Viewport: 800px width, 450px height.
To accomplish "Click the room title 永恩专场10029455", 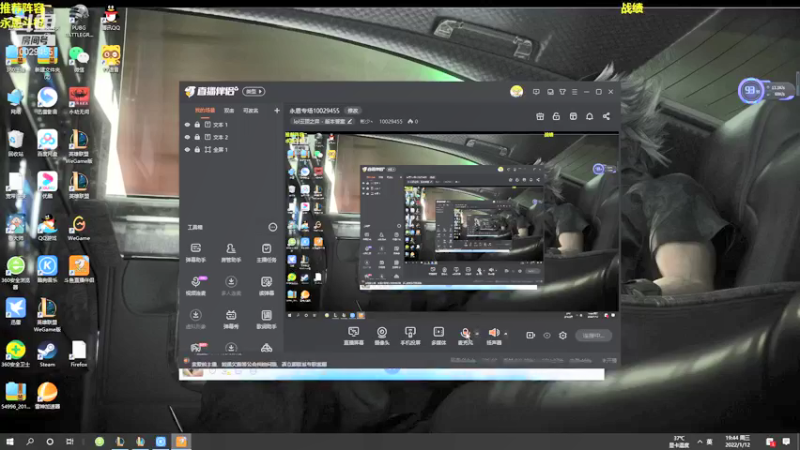I will (x=314, y=111).
